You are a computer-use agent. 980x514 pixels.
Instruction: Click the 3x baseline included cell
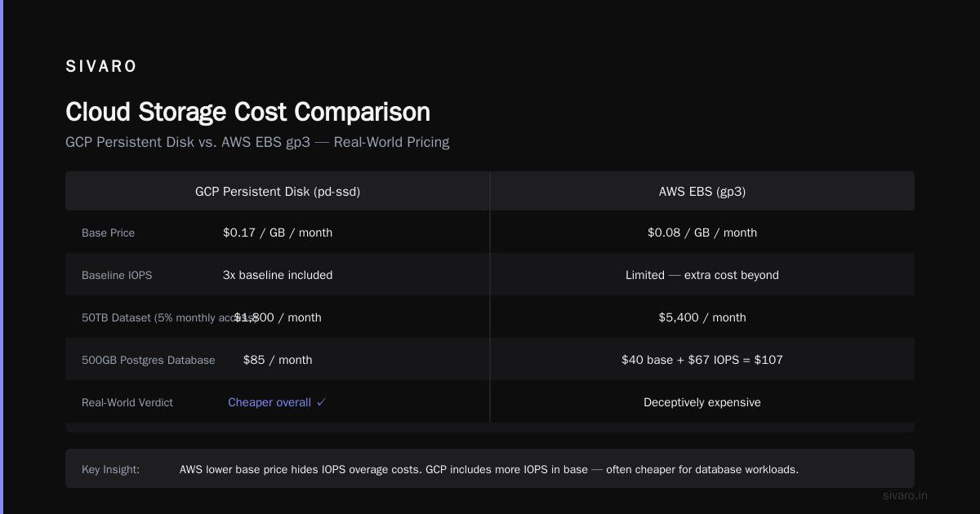pyautogui.click(x=278, y=275)
